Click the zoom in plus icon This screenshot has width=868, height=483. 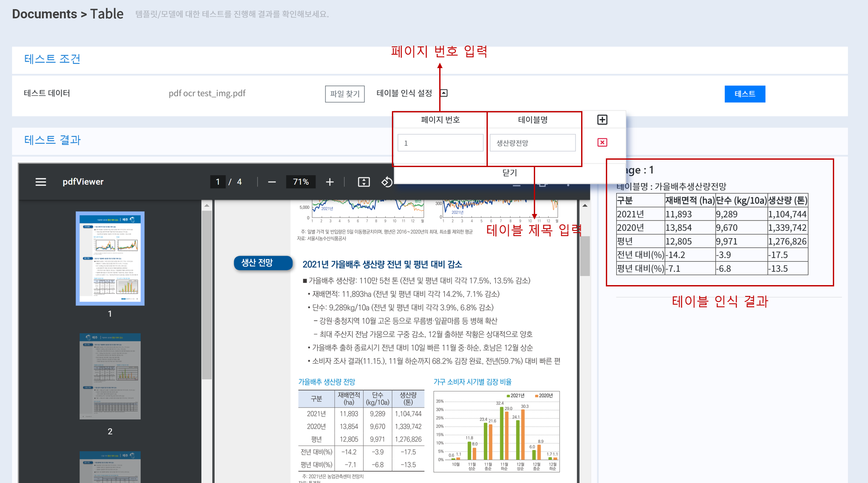point(330,182)
